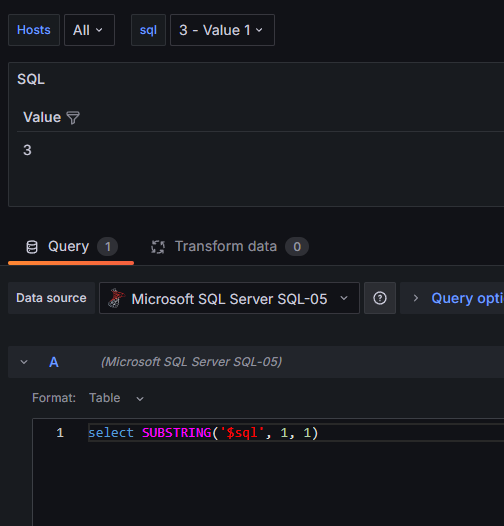Screen dimensions: 504x526
Task: Change Format Table dropdown
Action: pyautogui.click(x=116, y=398)
